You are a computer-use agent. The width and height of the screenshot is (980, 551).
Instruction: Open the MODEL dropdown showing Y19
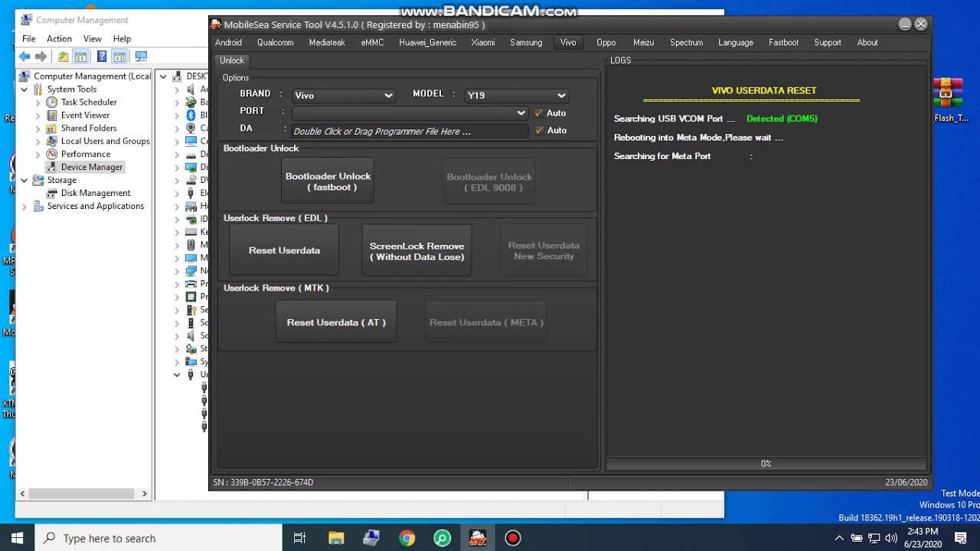516,96
